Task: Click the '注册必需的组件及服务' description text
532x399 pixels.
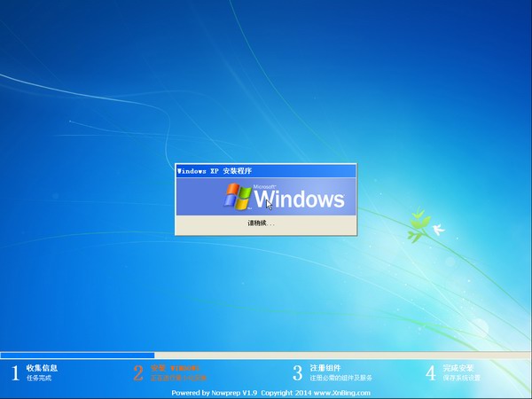Action: coord(341,378)
